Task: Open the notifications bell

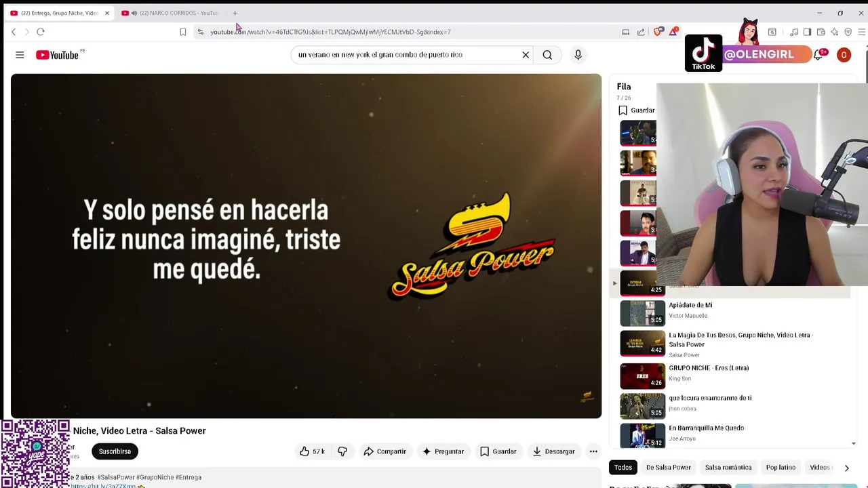Action: [818, 55]
